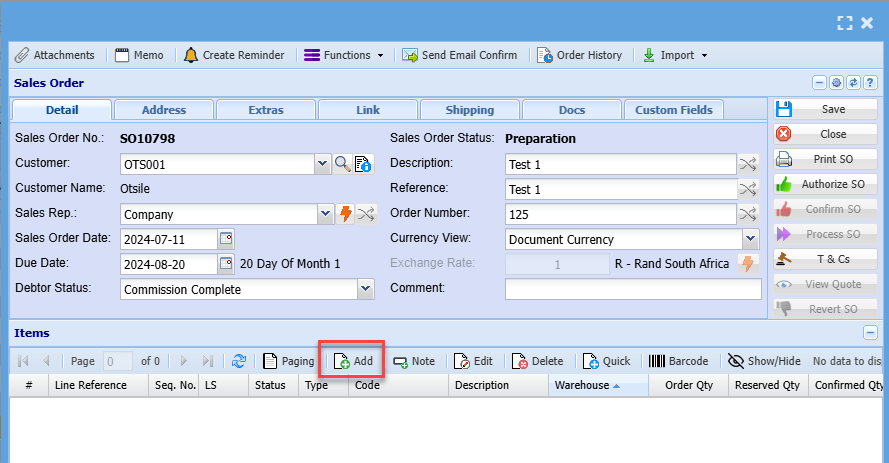
Task: Collapse the Items panel with minus button
Action: (x=870, y=333)
